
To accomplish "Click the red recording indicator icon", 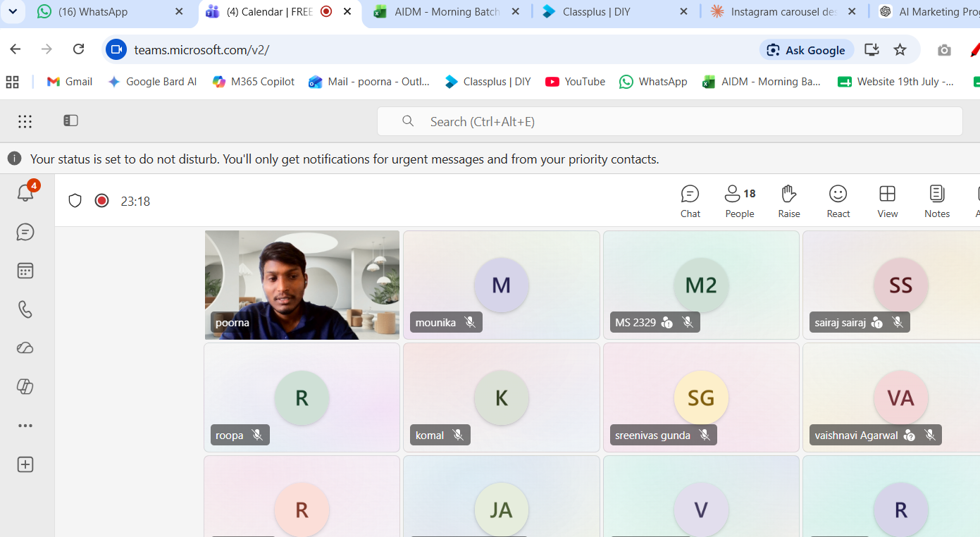I will coord(101,201).
